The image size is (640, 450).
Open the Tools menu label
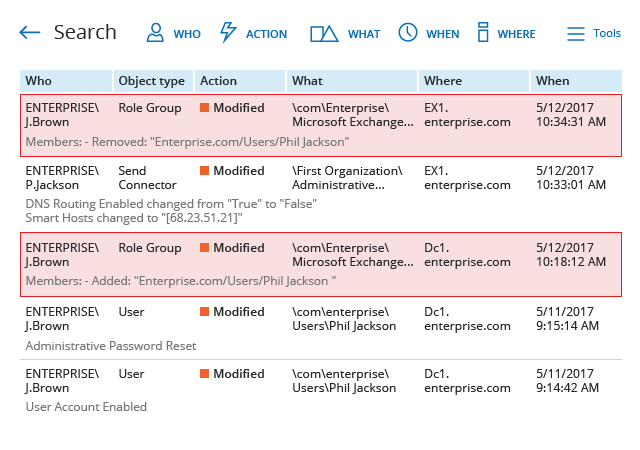(x=607, y=33)
